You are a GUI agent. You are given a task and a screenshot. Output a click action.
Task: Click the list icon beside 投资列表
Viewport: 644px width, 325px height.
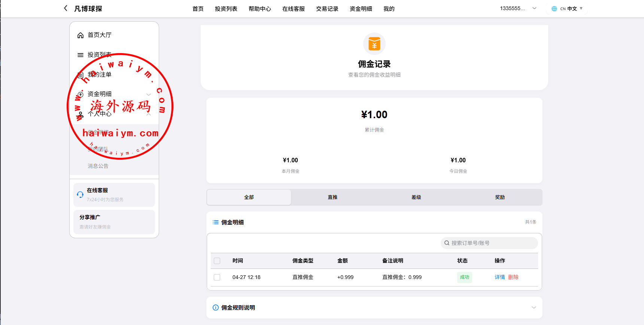tap(80, 55)
